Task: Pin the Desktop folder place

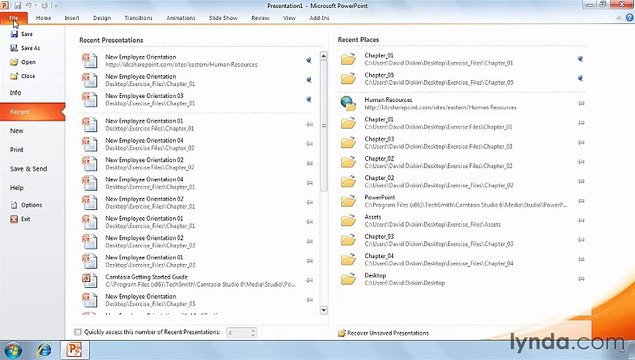Action: click(581, 279)
